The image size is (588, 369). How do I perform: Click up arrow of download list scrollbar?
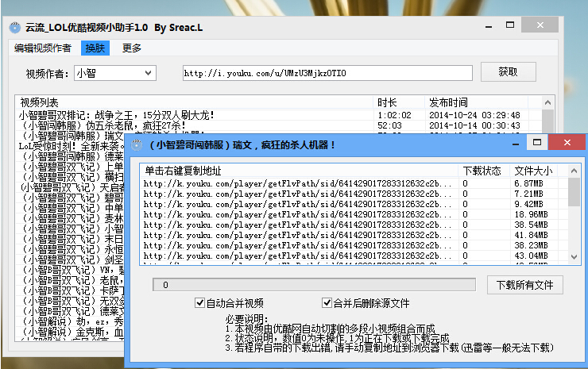574,171
